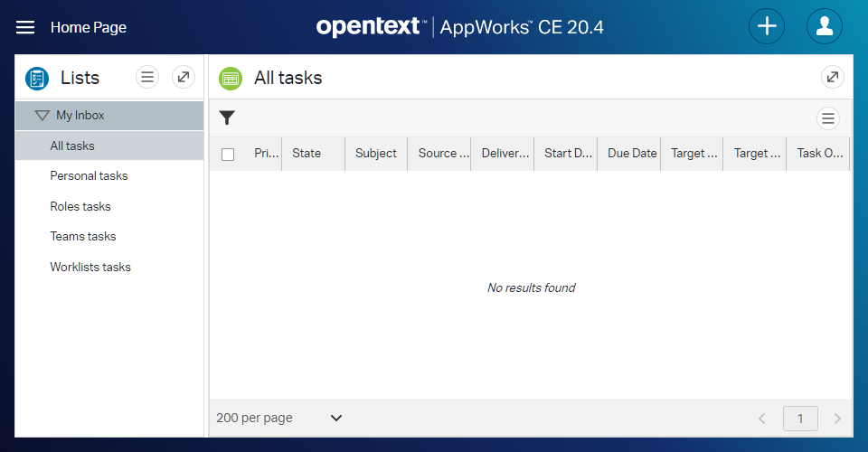Open the Lists panel options menu
The height and width of the screenshot is (452, 868).
click(x=147, y=77)
